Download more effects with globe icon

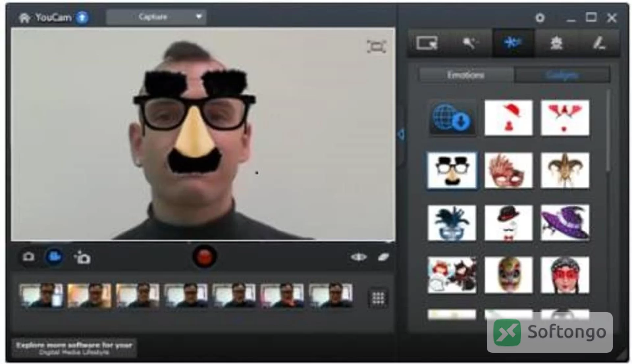coord(452,118)
